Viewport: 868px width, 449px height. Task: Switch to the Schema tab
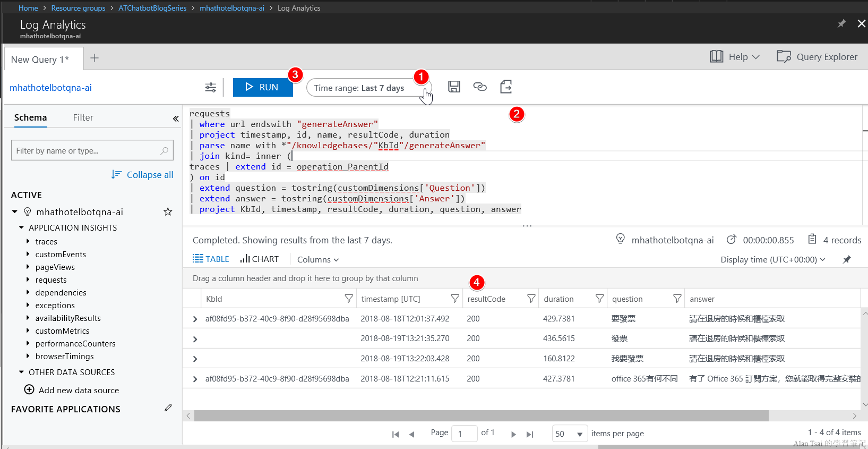click(x=30, y=117)
